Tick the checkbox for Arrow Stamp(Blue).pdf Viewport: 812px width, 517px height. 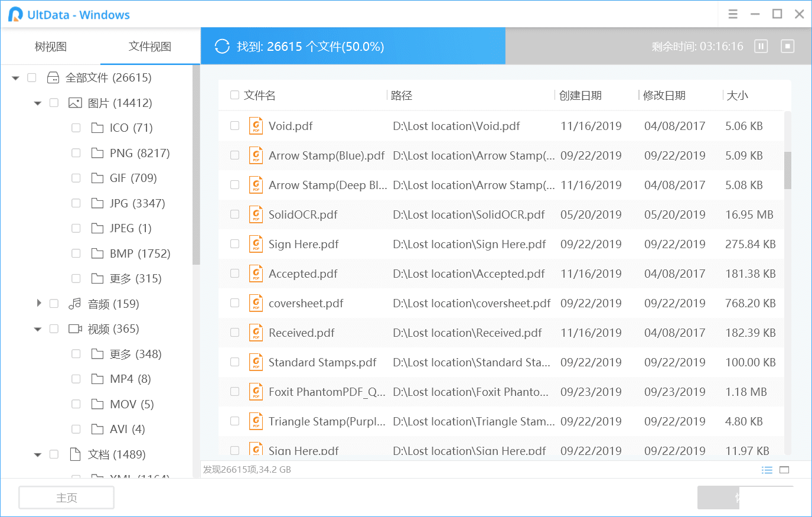click(x=234, y=155)
